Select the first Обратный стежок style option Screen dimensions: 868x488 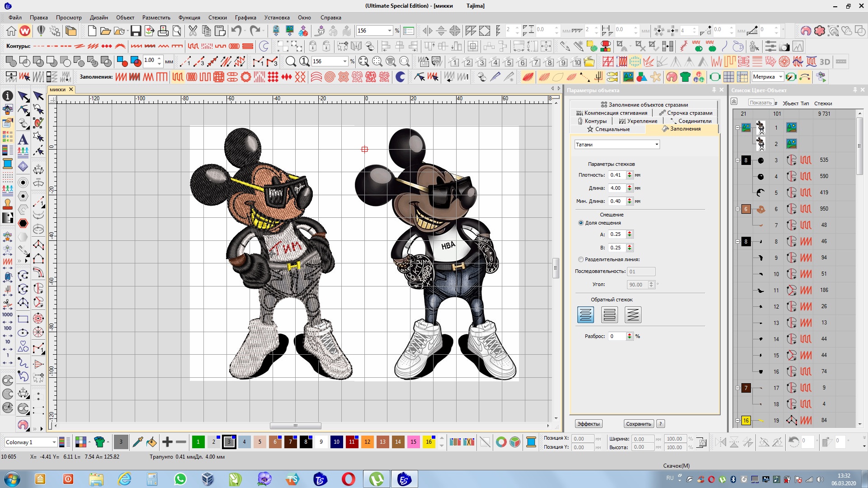click(x=585, y=314)
